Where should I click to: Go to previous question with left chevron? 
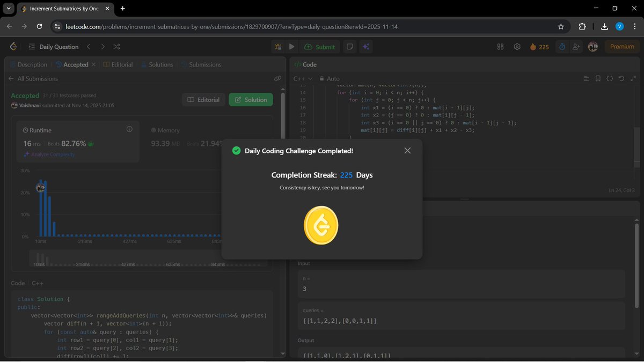(x=89, y=47)
